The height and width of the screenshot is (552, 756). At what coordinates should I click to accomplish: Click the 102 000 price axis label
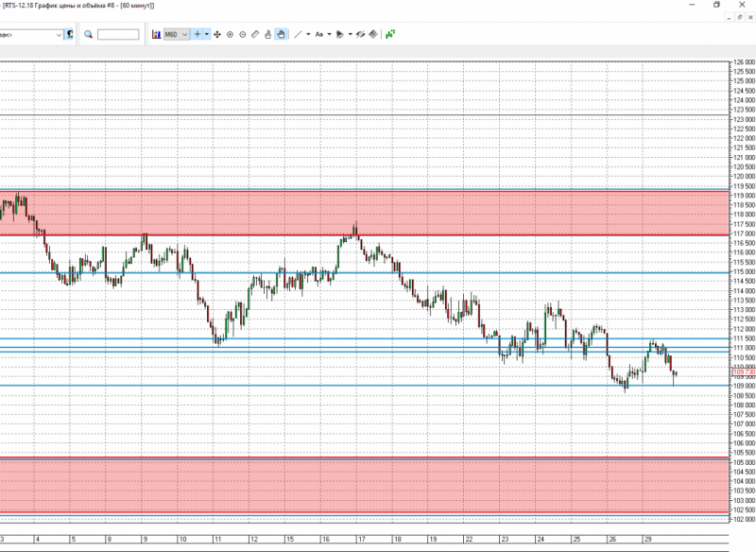[x=744, y=519]
